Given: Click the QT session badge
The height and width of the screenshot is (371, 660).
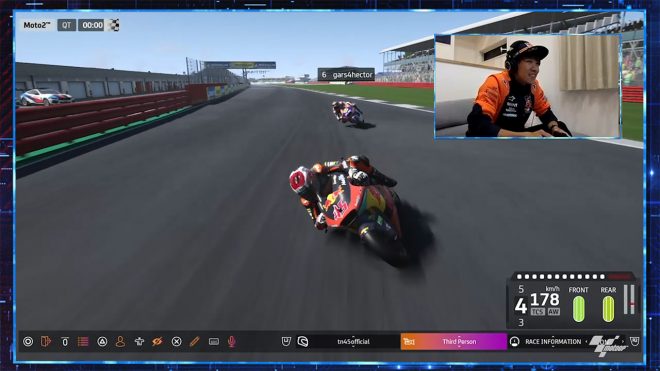Looking at the screenshot, I should tap(67, 25).
